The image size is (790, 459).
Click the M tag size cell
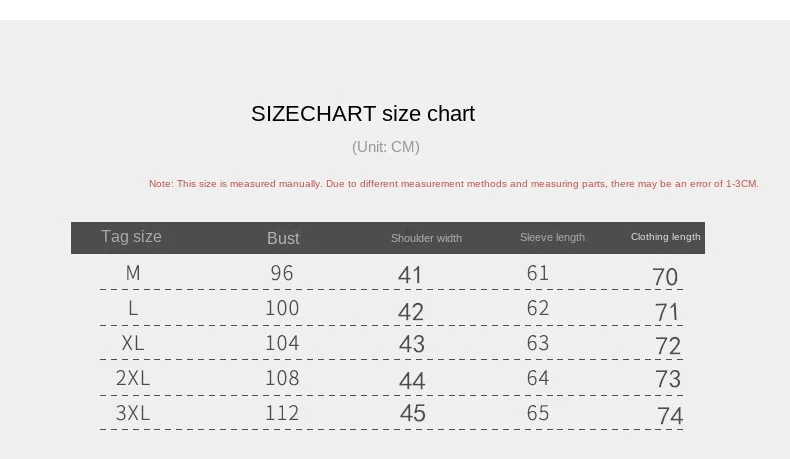point(133,273)
